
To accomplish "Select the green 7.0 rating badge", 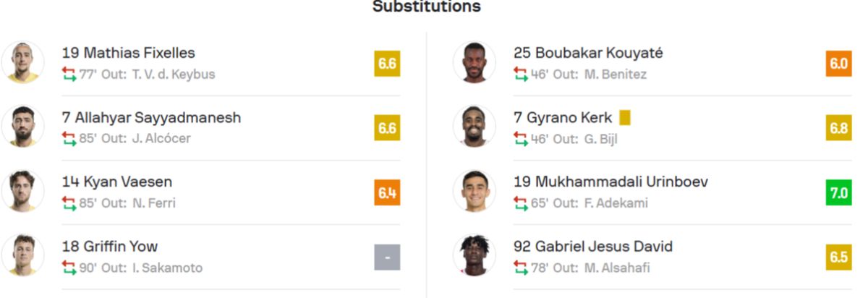I will coord(839,192).
